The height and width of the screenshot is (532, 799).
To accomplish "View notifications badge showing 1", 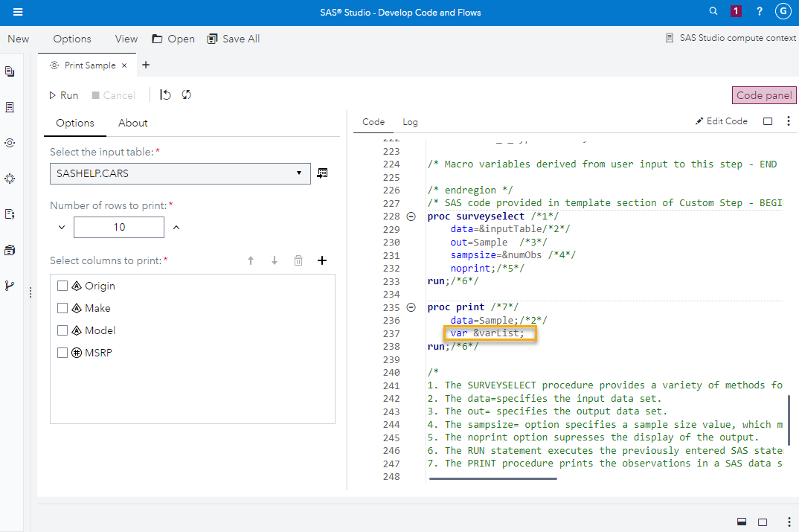I will pos(735,11).
